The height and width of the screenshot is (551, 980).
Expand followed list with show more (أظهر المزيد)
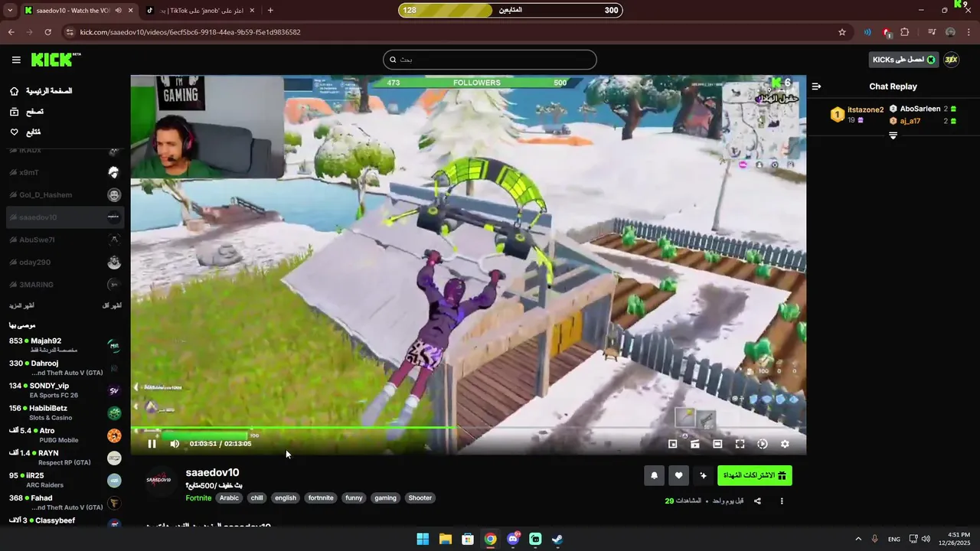21,306
